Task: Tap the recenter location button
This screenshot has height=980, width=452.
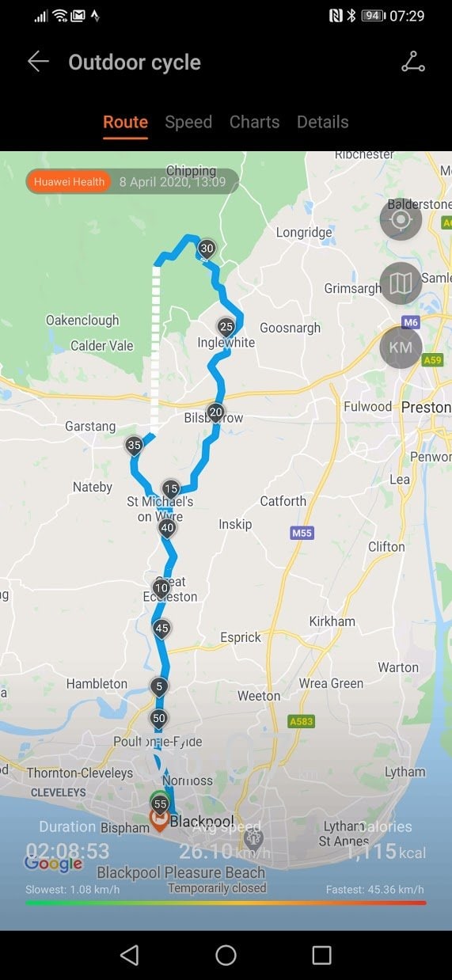Action: point(401,219)
